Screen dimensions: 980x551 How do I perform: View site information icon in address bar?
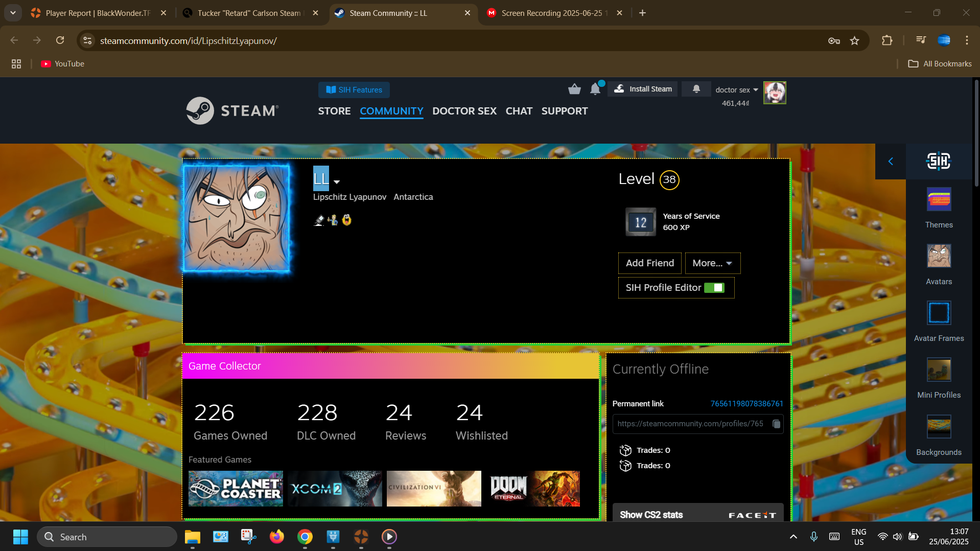88,40
